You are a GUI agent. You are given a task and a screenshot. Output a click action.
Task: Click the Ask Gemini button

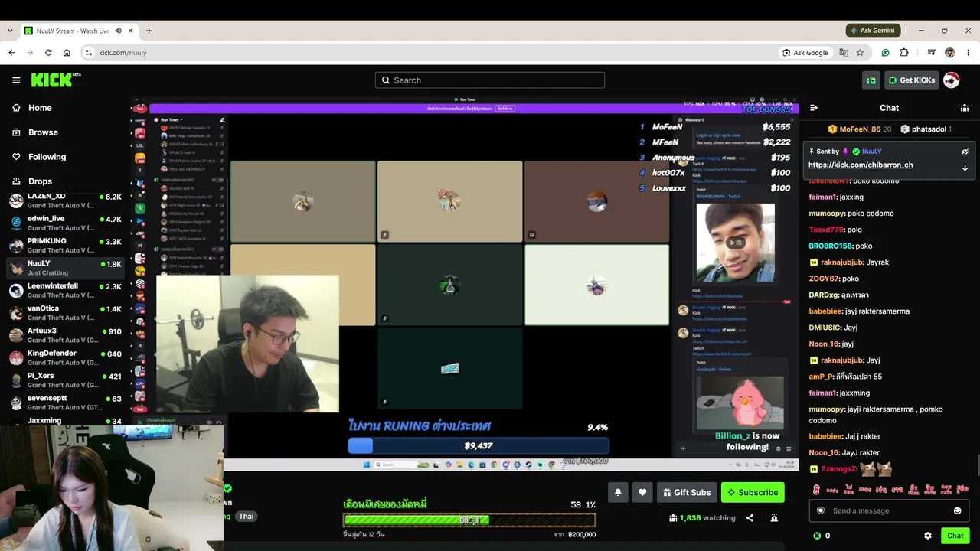[873, 31]
